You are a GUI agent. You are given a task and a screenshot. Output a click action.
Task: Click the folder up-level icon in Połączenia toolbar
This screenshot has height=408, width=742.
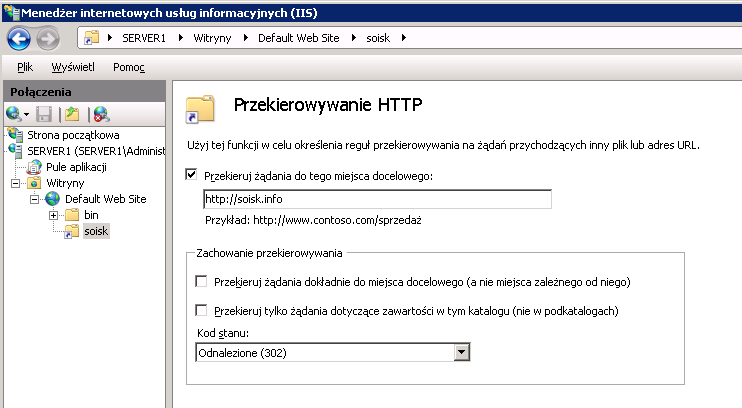72,114
